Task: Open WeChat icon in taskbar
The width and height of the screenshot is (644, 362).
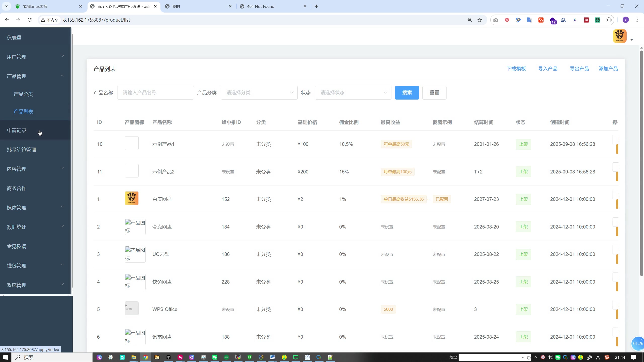Action: coord(215,357)
